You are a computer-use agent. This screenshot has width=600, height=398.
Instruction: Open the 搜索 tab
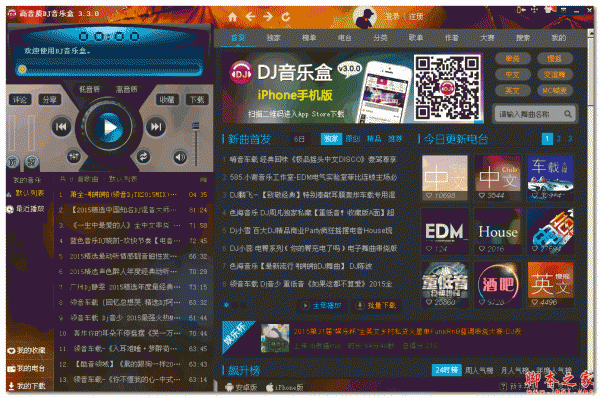point(523,38)
